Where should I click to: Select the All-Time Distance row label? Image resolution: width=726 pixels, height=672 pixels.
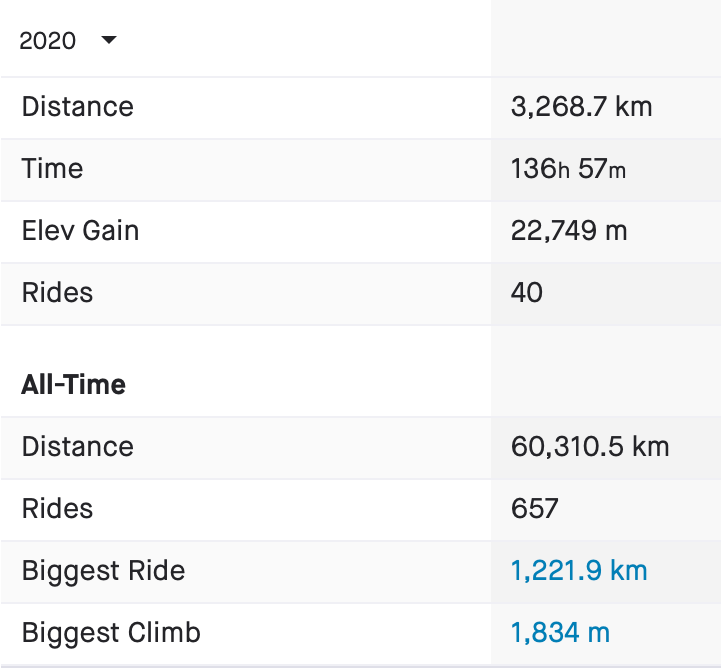[x=77, y=447]
